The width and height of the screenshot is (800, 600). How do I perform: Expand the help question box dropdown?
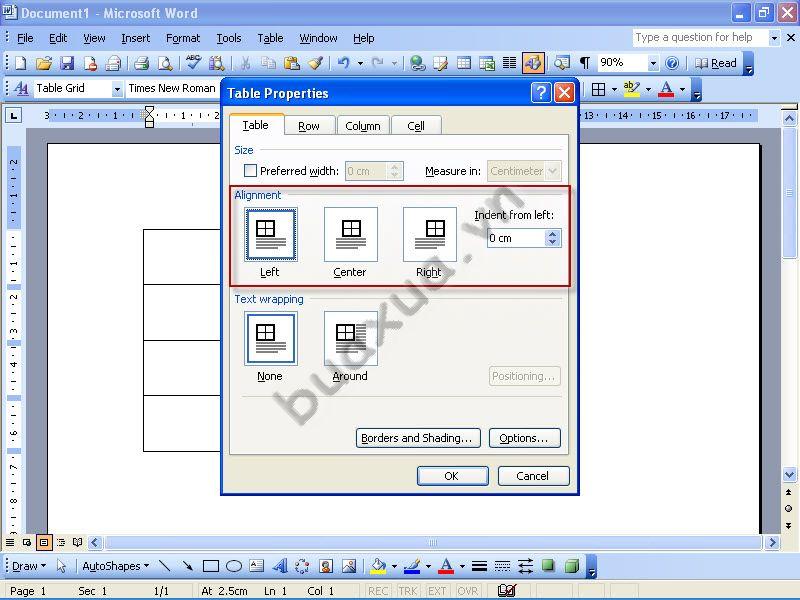pyautogui.click(x=774, y=38)
